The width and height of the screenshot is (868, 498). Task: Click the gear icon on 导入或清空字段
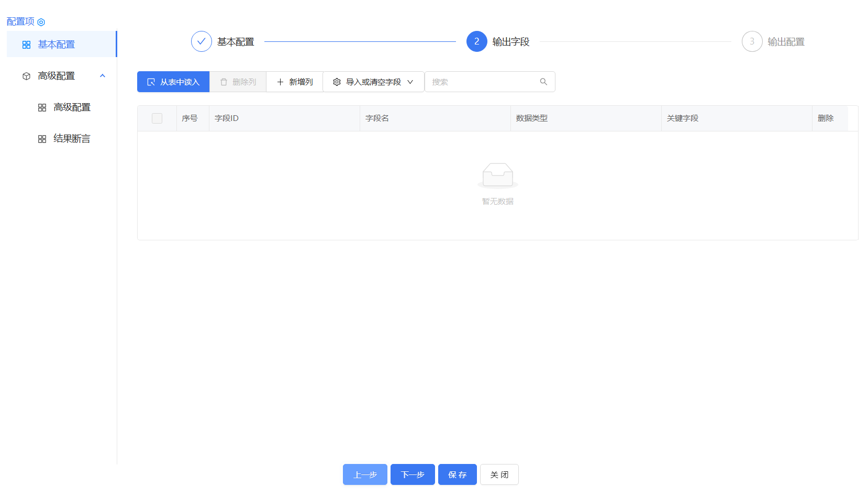337,82
